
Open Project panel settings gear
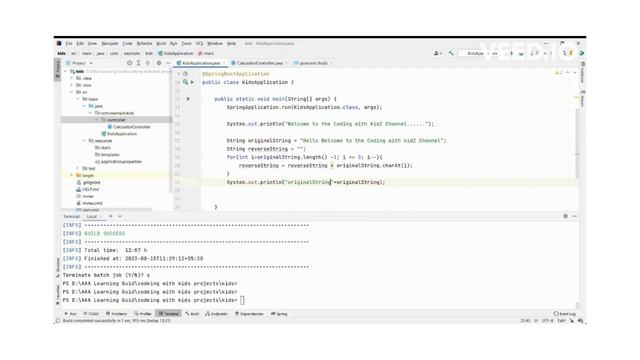[159, 63]
